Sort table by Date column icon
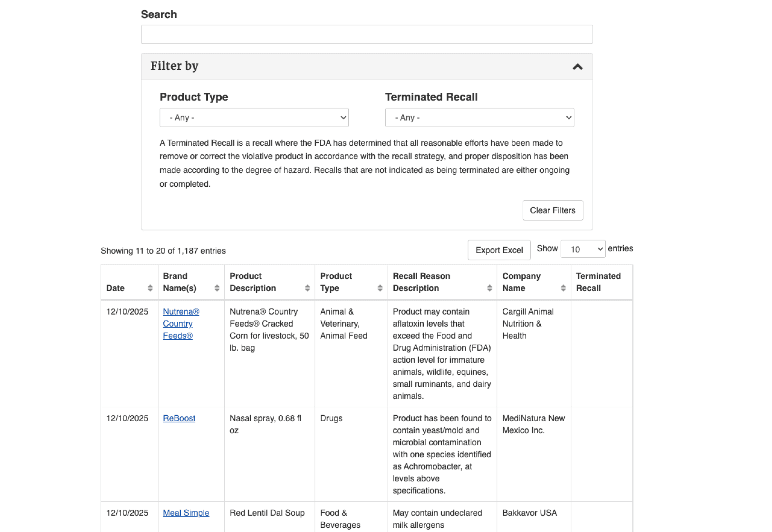Image resolution: width=772 pixels, height=532 pixels. coord(150,288)
